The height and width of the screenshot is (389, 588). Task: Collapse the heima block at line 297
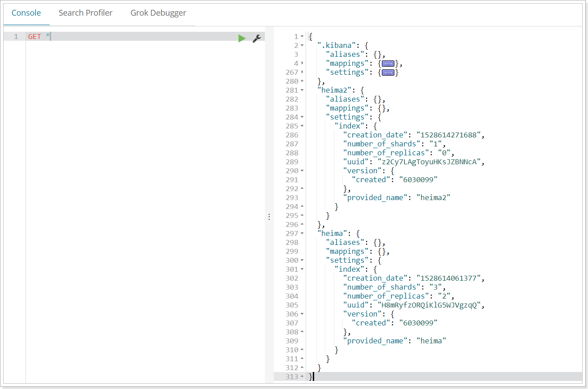[x=302, y=234]
